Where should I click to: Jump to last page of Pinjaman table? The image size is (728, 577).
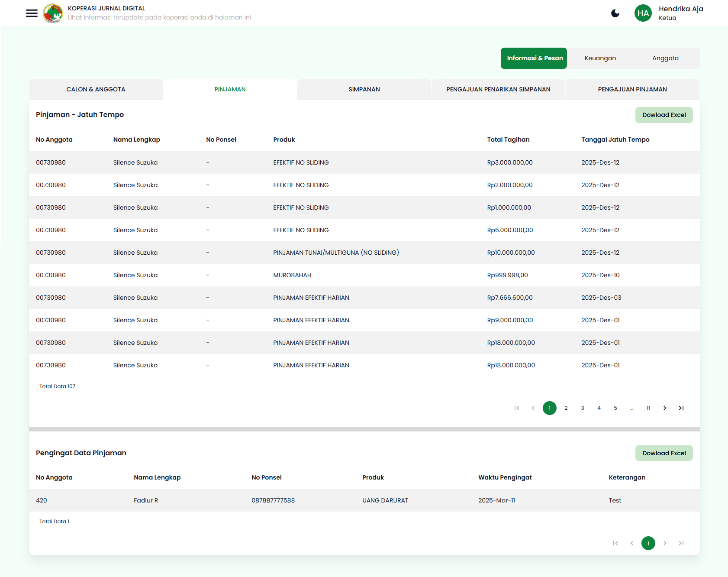coord(681,408)
